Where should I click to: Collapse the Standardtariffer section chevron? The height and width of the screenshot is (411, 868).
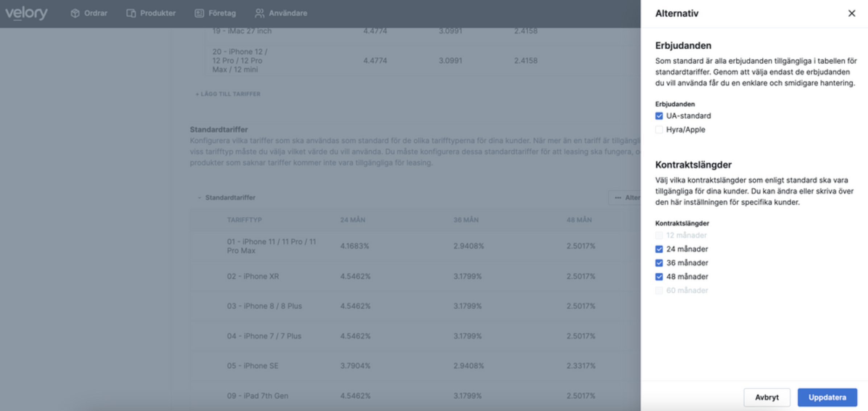199,198
